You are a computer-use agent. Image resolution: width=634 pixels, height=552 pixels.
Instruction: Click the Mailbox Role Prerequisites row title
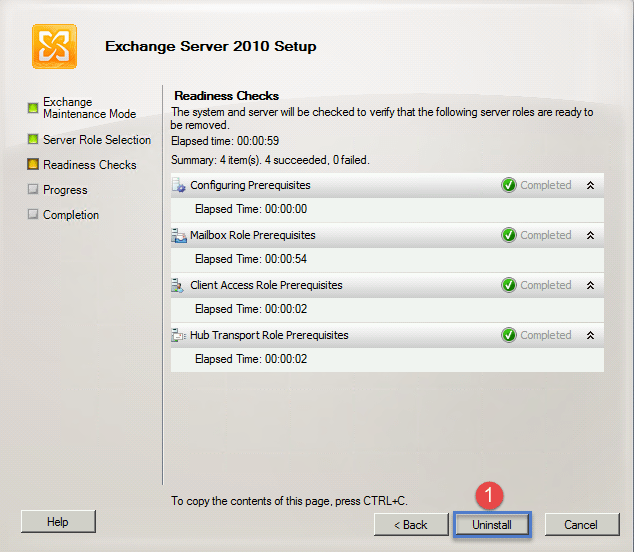(x=253, y=235)
